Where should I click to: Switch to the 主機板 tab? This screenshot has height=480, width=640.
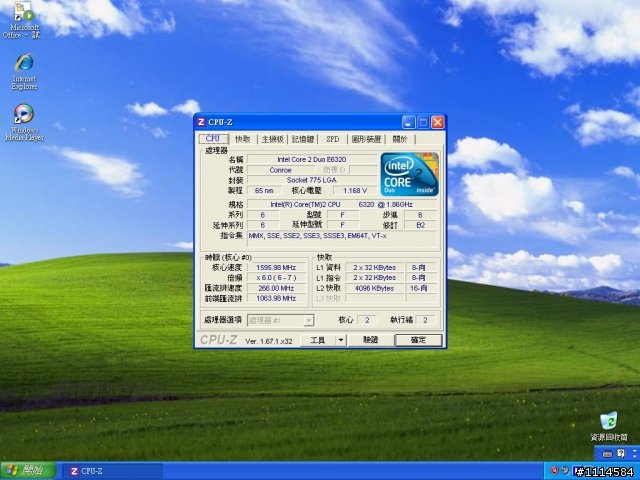(x=273, y=139)
